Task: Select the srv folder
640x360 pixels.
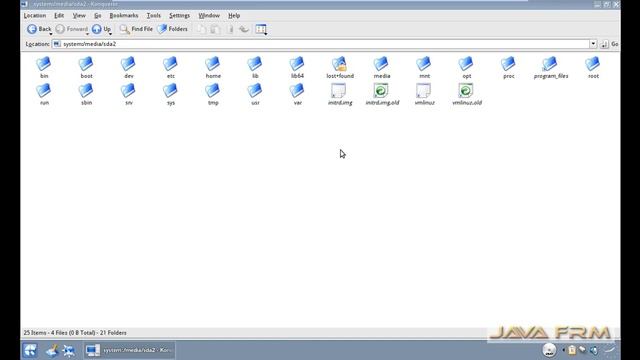Action: pyautogui.click(x=129, y=94)
